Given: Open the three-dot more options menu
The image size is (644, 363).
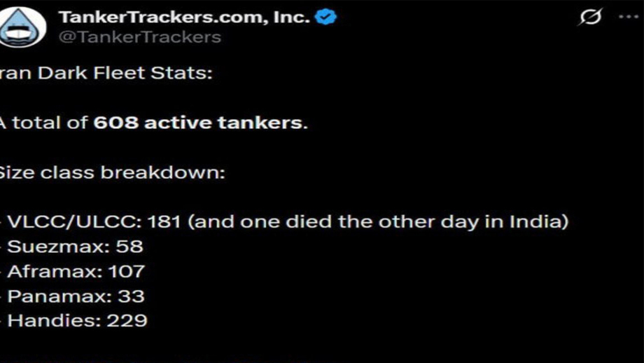Looking at the screenshot, I should (629, 17).
